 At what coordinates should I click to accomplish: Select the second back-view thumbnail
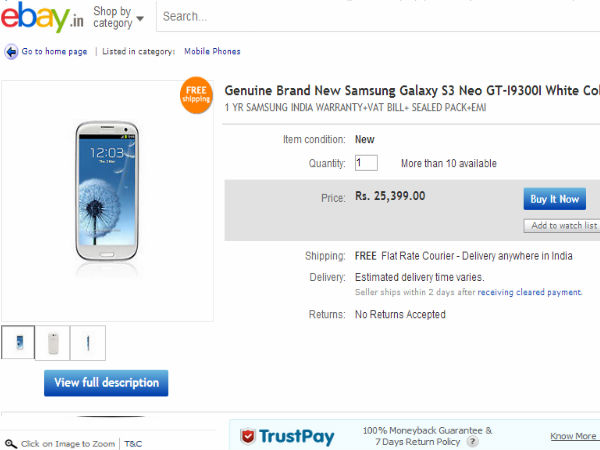pos(53,343)
